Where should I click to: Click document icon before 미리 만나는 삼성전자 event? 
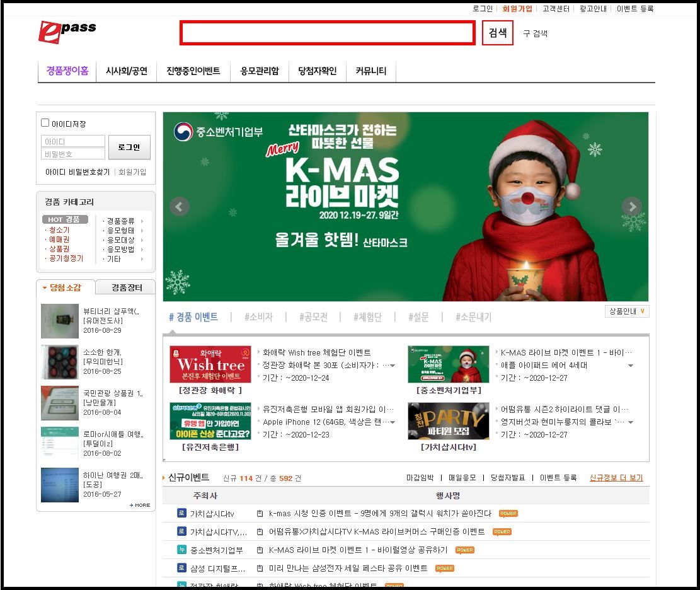point(260,569)
